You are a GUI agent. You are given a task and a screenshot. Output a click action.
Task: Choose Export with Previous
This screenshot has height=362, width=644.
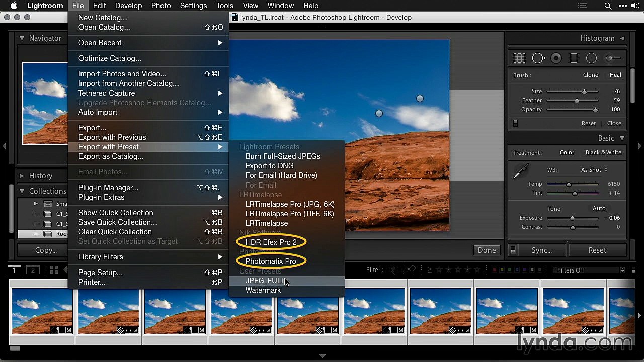148,137
